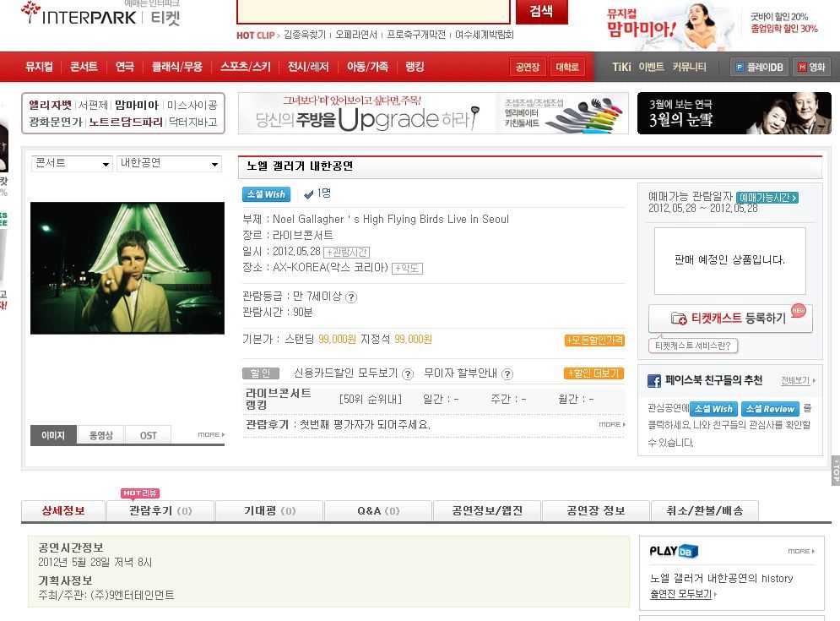This screenshot has width=840, height=621.
Task: Click MORE in the 관람후기 row
Action: 612,424
